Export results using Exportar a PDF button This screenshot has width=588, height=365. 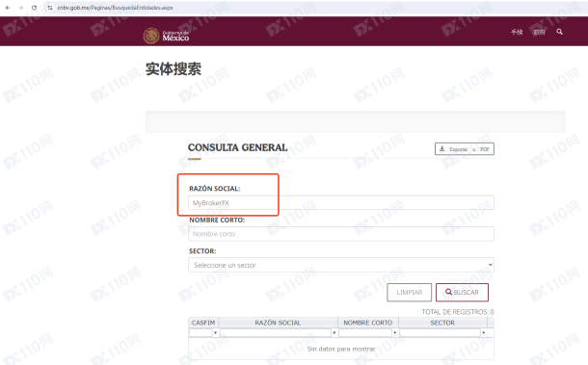tap(465, 149)
